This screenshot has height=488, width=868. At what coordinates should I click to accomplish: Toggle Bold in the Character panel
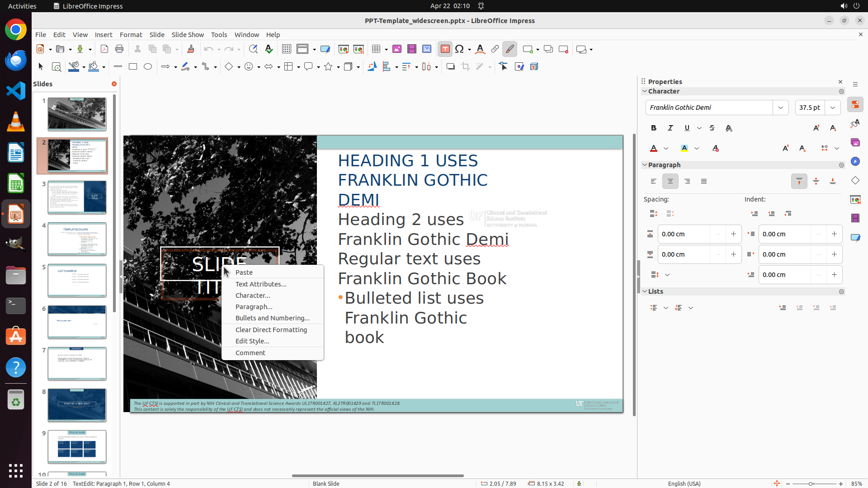654,128
